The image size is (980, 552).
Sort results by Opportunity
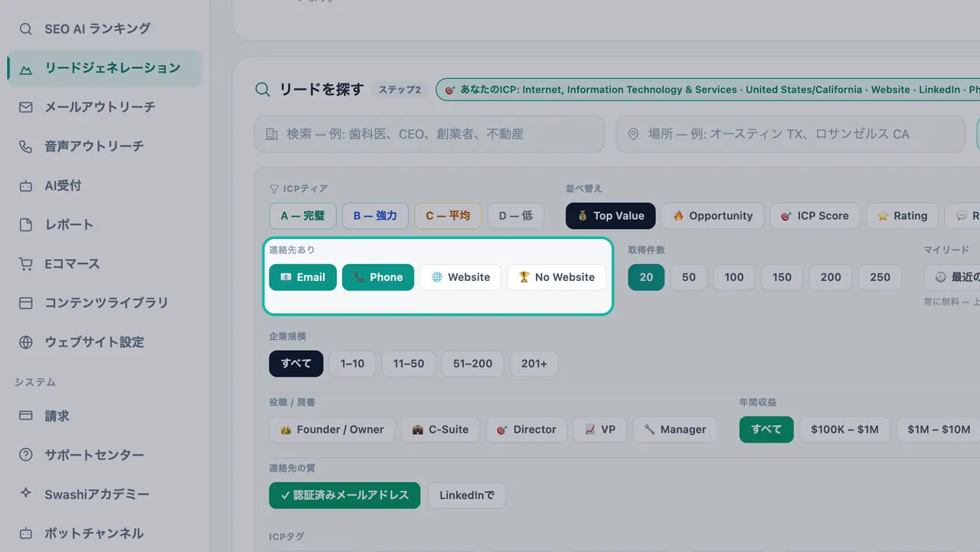713,216
